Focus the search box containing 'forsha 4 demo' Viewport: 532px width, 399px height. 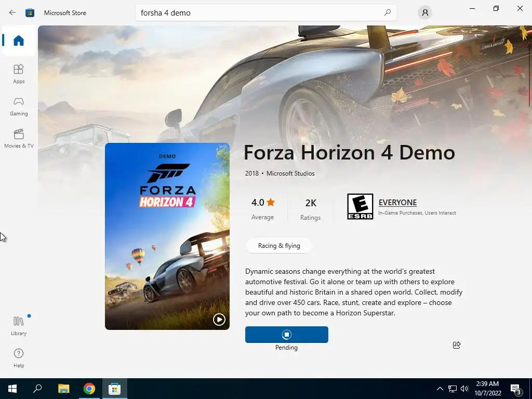[x=265, y=12]
